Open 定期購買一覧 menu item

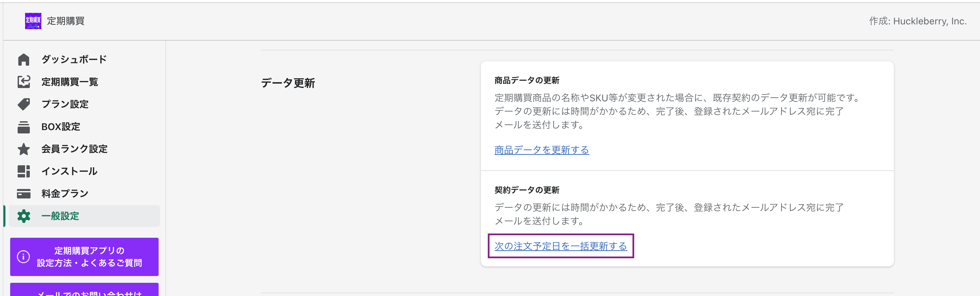69,82
